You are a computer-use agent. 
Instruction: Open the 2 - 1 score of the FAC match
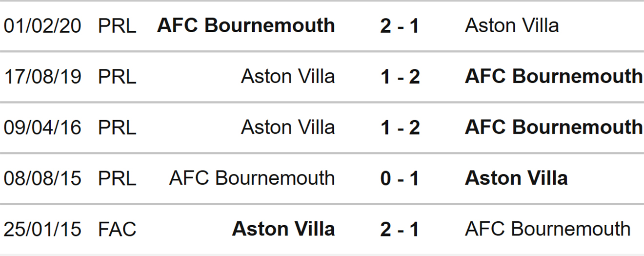coord(400,229)
